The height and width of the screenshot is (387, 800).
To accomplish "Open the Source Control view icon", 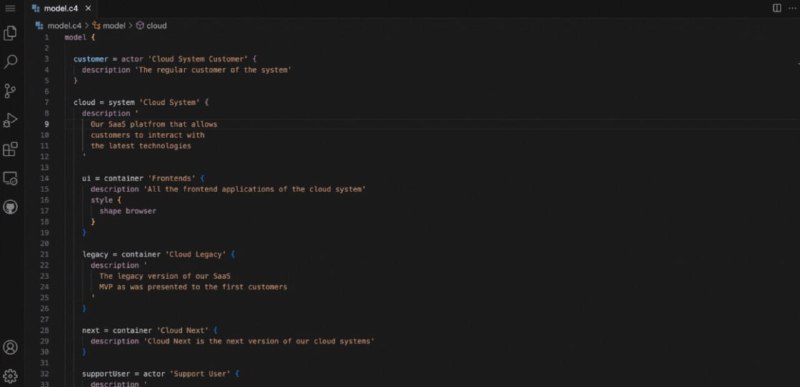I will 10,91.
